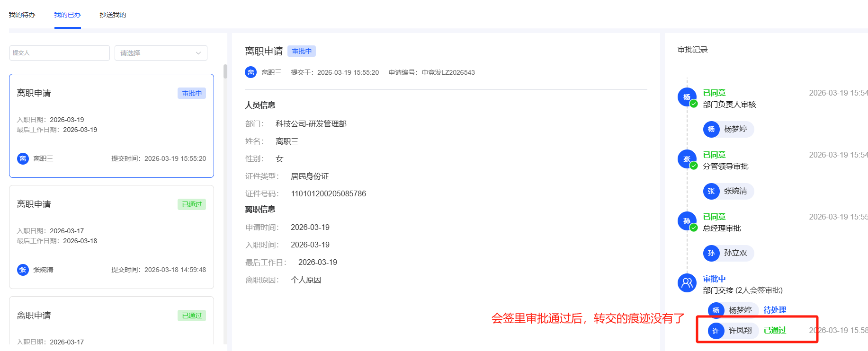The image size is (868, 351).
Task: Click the 审批中 status above 部门交接
Action: [714, 279]
